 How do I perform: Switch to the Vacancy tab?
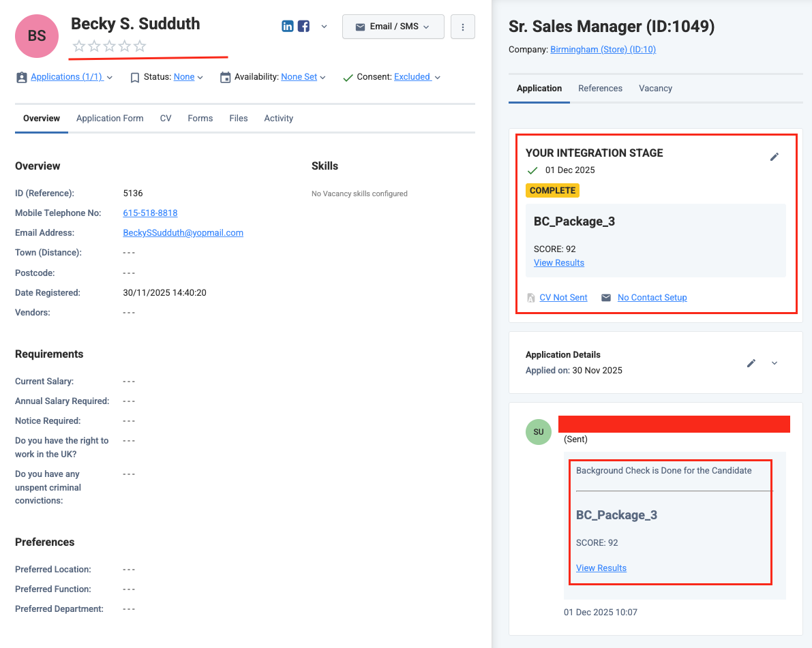click(656, 89)
